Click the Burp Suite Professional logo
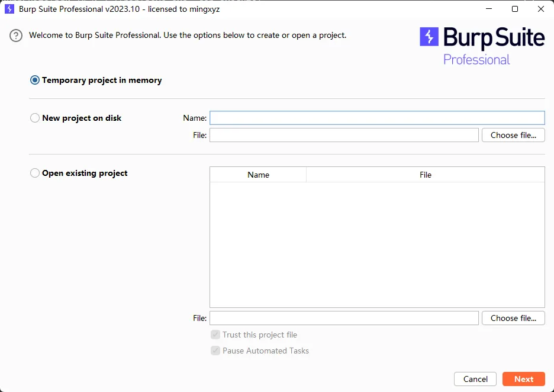The height and width of the screenshot is (392, 554). [482, 46]
